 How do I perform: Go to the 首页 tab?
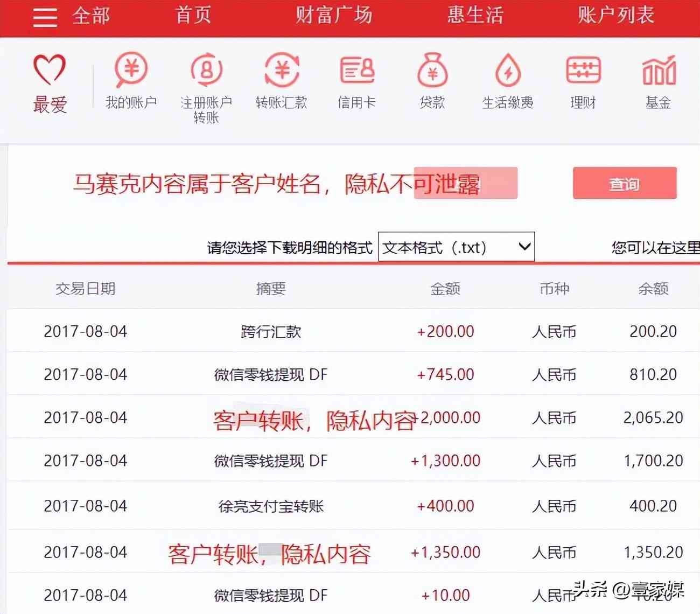tap(193, 15)
